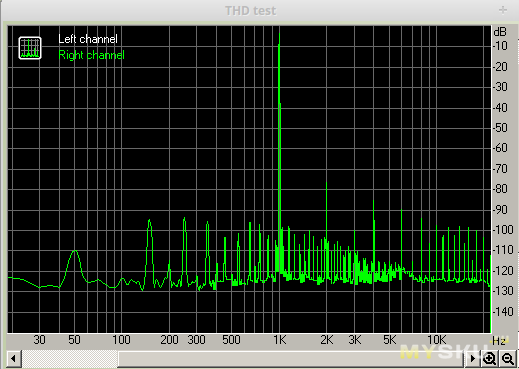Click the 1K frequency axis label
Image resolution: width=519 pixels, height=369 pixels.
[x=280, y=340]
